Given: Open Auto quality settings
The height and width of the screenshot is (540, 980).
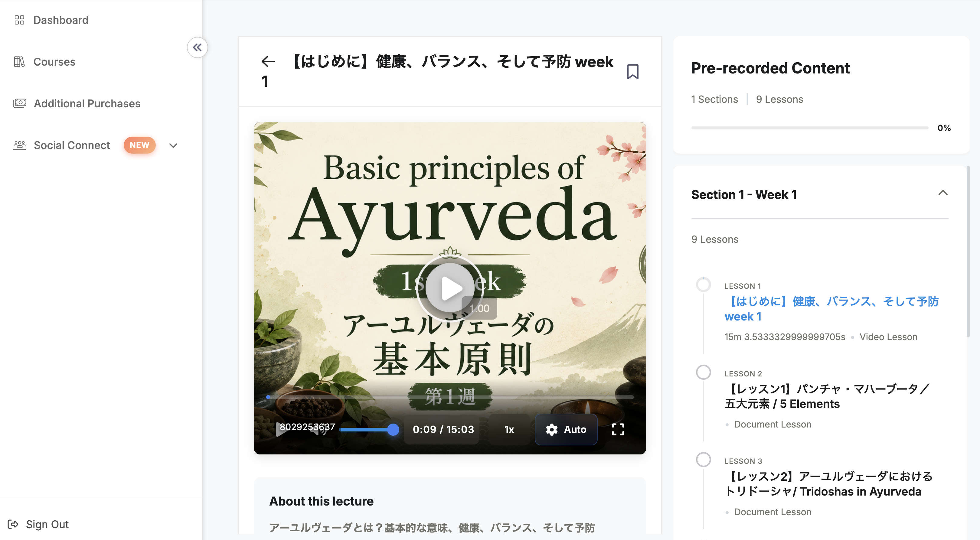Looking at the screenshot, I should click(566, 430).
